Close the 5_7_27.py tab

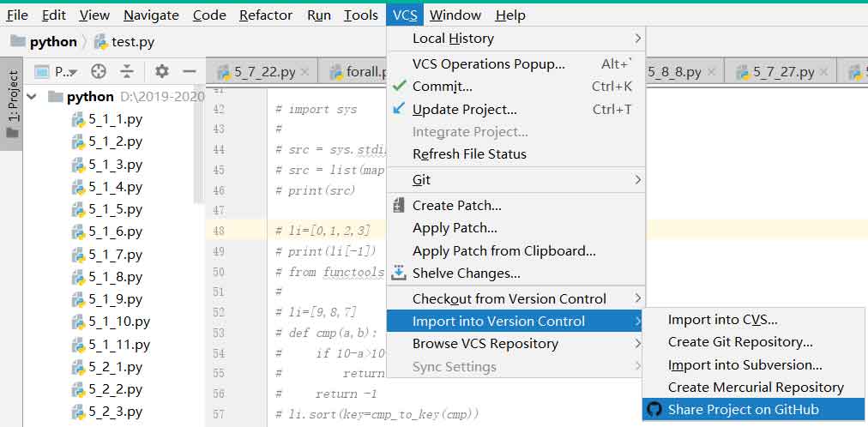(823, 72)
